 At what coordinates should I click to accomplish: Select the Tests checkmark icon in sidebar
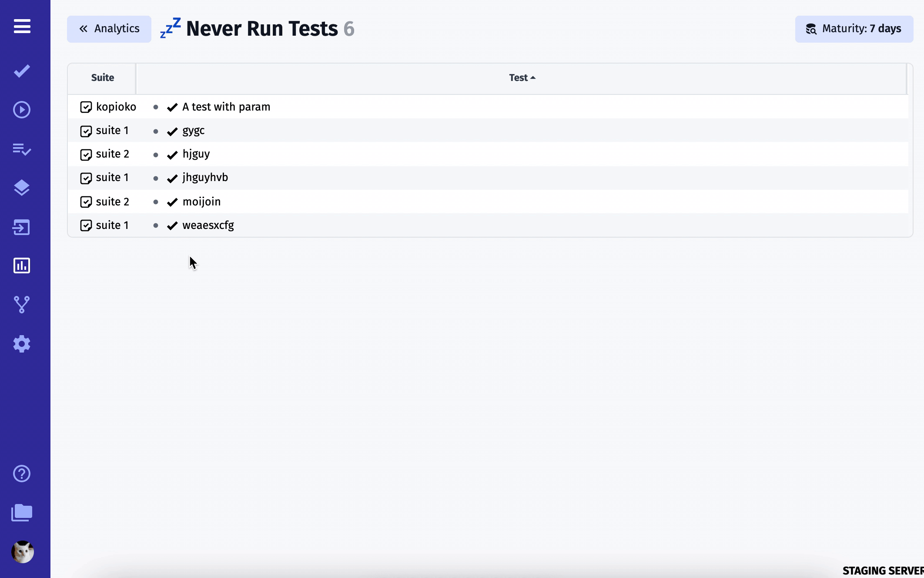point(22,71)
